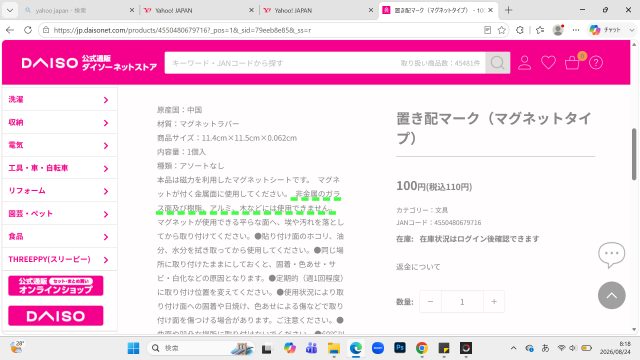The image size is (640, 360).
Task: Expand THREEPPY(スリーピー) category chevron
Action: 106,260
